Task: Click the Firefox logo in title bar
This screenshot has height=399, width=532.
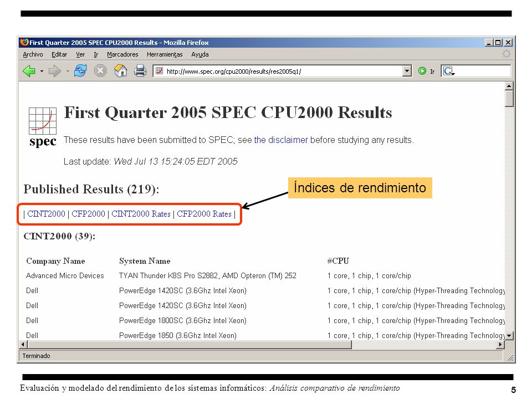Action: click(x=24, y=42)
